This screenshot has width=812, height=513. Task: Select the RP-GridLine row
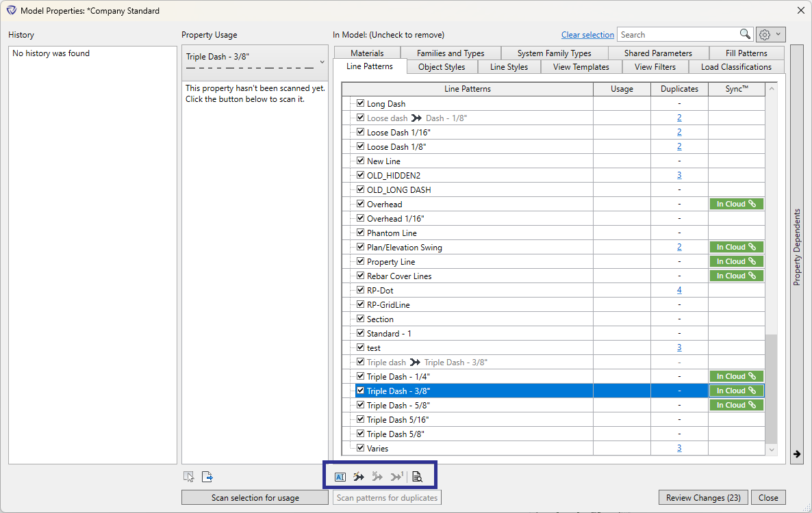coord(553,304)
